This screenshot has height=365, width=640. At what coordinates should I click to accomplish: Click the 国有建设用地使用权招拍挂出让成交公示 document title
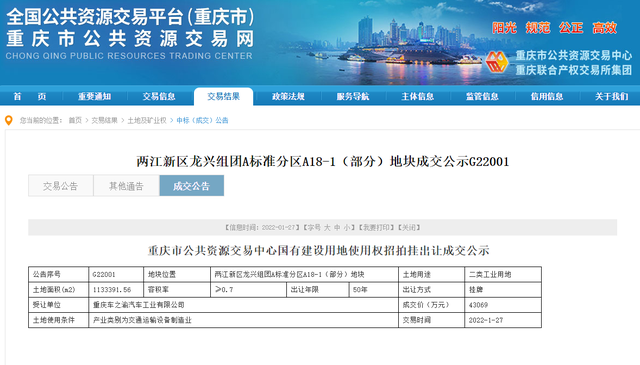click(319, 250)
